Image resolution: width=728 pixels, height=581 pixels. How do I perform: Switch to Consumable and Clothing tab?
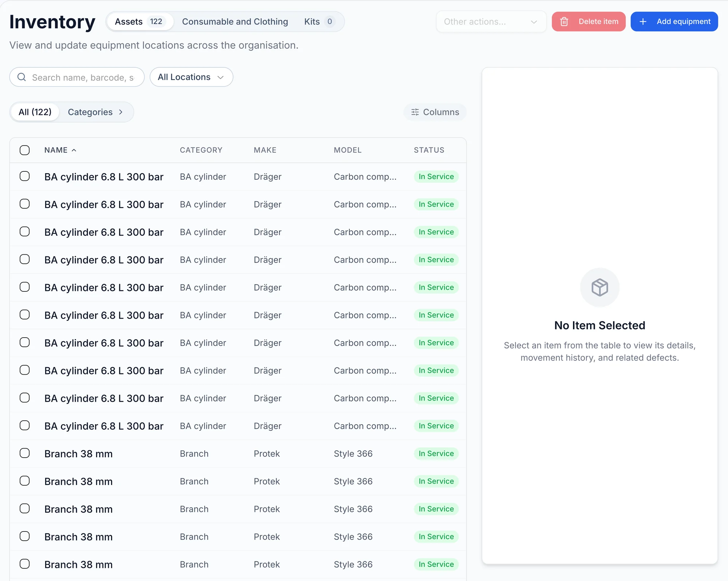235,22
